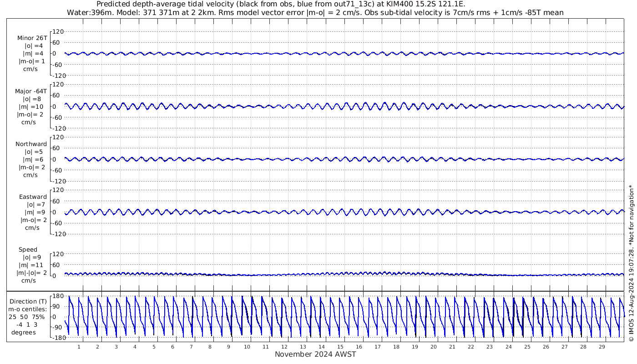Click the '|m| =9' value under Eastward

[35, 212]
